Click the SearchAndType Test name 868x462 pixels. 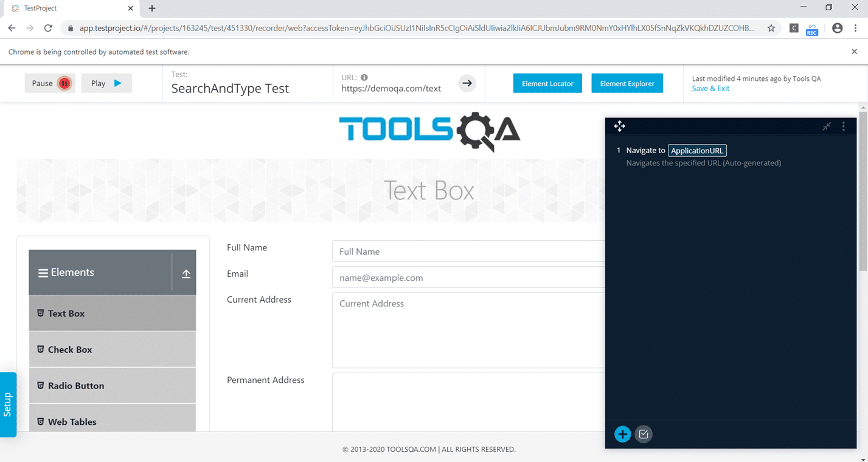[x=230, y=89]
